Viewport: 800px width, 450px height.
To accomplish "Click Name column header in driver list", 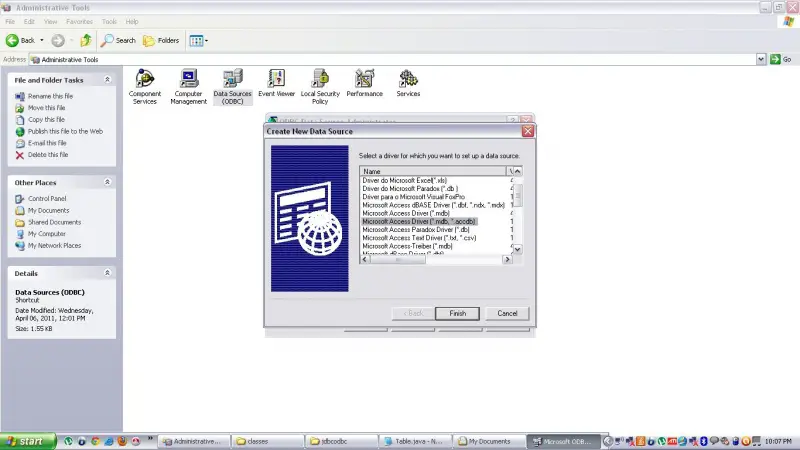I will [433, 171].
